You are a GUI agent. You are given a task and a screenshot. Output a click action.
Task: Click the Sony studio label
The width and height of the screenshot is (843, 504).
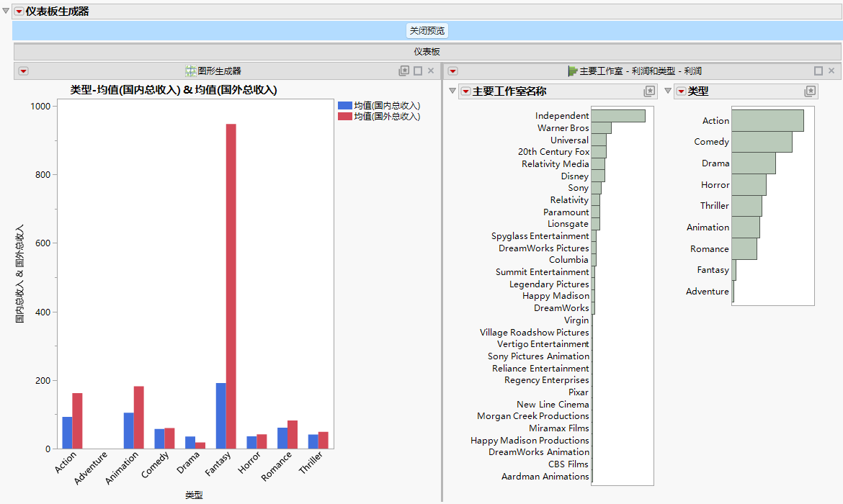click(579, 188)
